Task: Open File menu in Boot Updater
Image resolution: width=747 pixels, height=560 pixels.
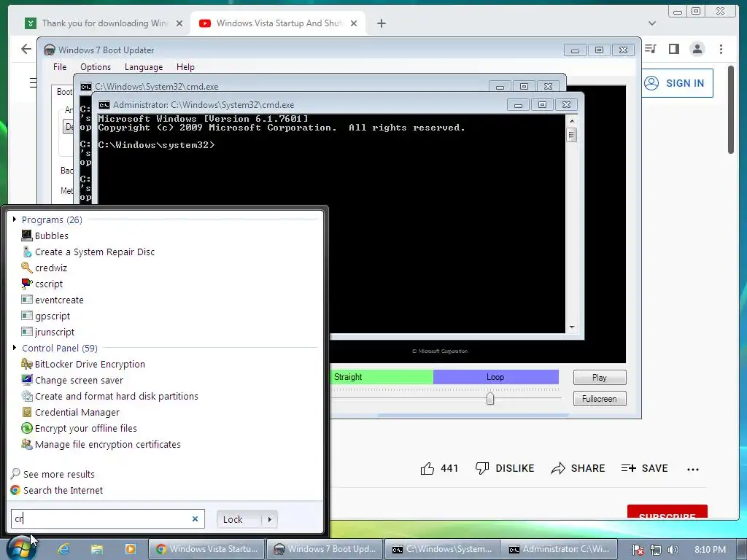Action: pyautogui.click(x=60, y=67)
